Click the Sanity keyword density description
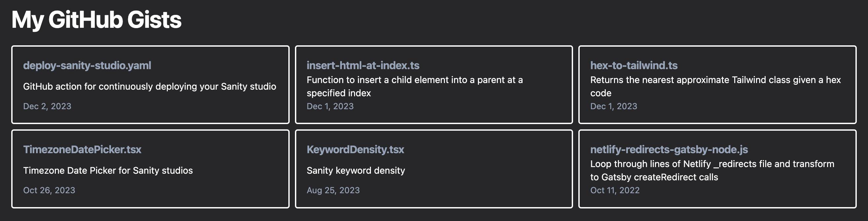868x221 pixels. coord(355,170)
